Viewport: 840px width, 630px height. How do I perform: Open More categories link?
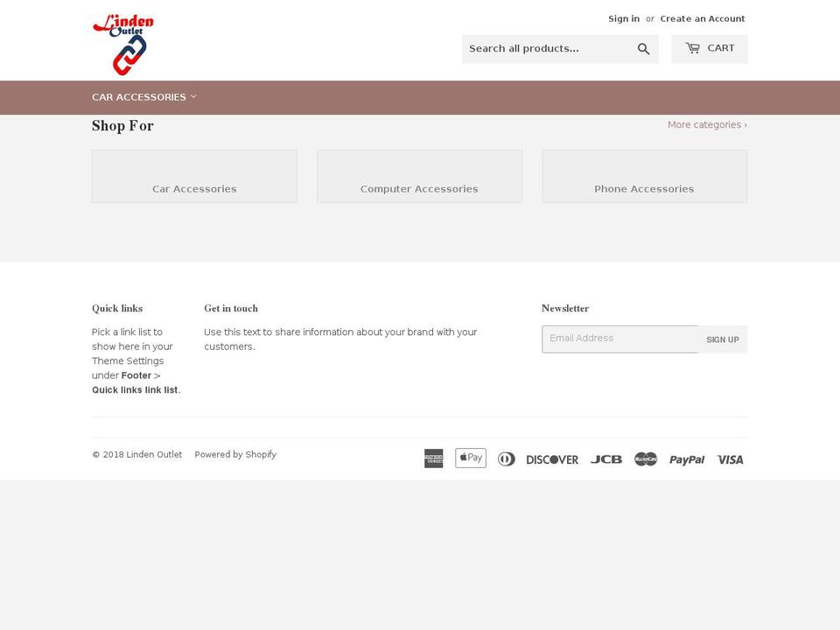pyautogui.click(x=707, y=125)
